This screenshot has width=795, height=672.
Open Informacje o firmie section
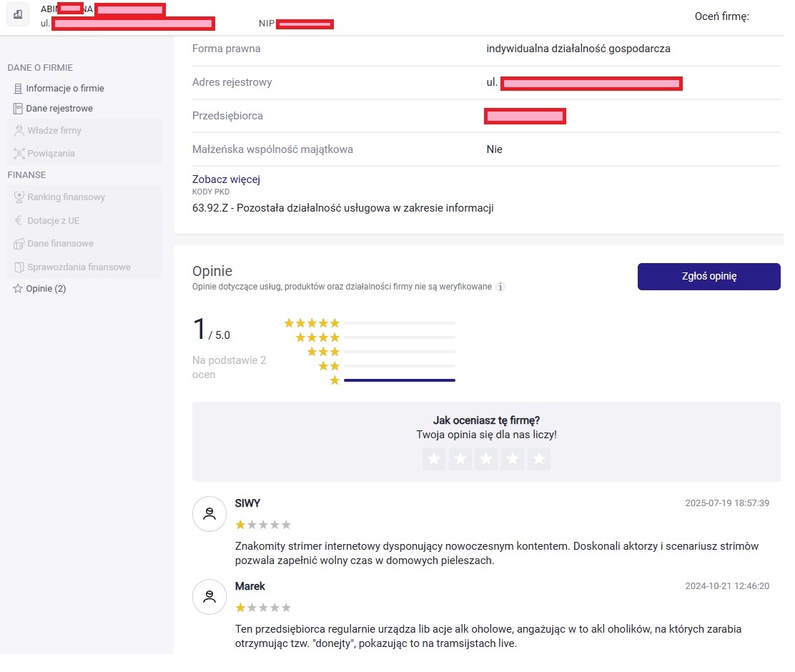65,89
